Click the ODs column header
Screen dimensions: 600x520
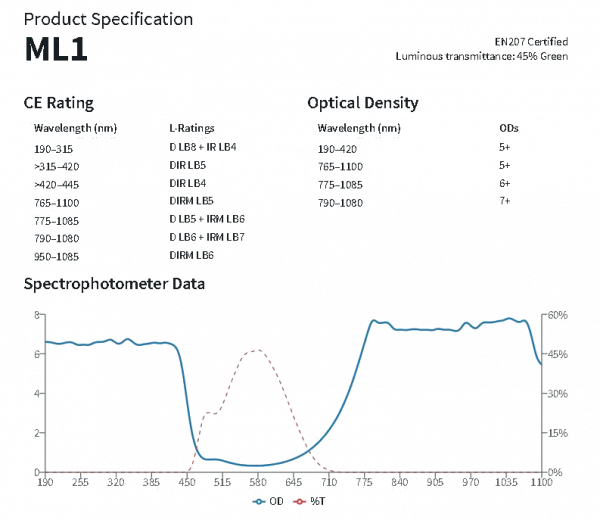(508, 128)
